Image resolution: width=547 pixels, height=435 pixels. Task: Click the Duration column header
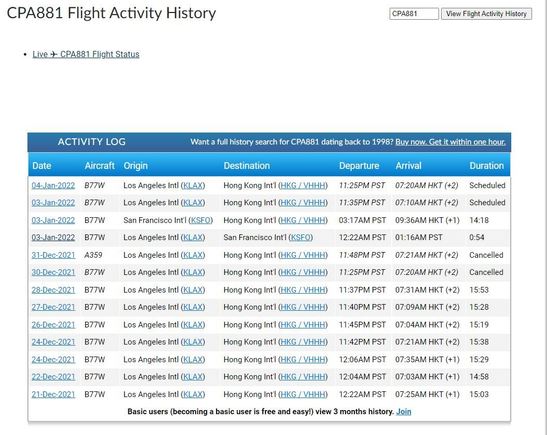486,166
